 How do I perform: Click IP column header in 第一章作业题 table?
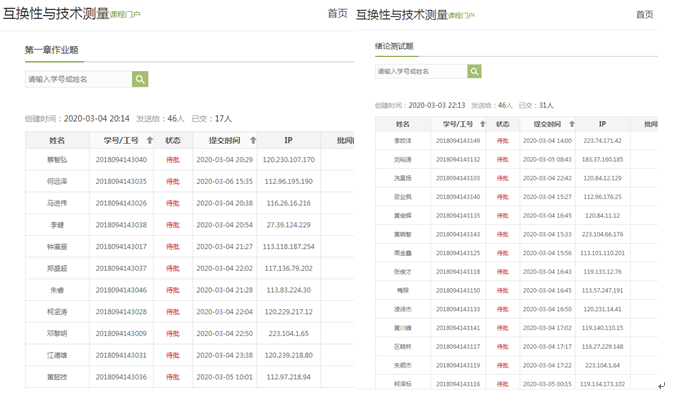pyautogui.click(x=288, y=140)
